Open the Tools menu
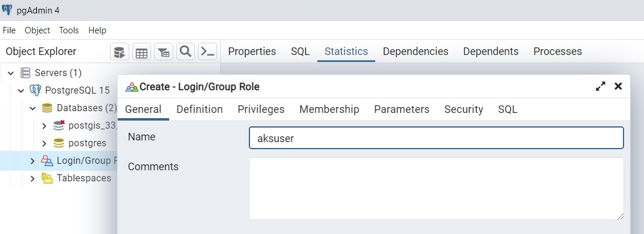The image size is (644, 234). click(68, 30)
